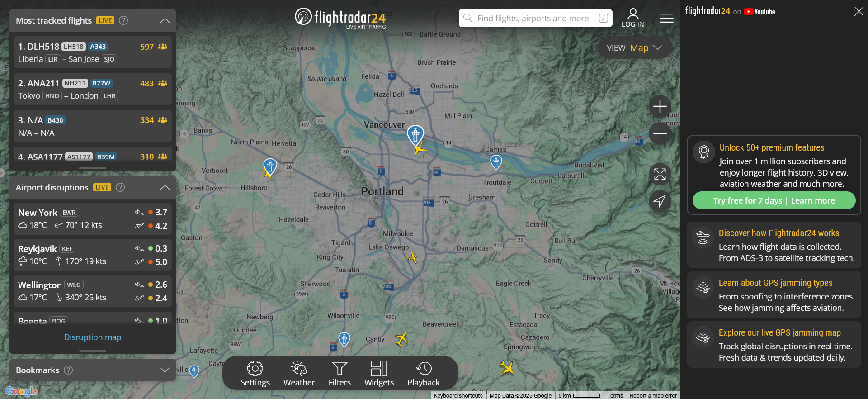
Task: Click the LOG IN user icon
Action: pos(633,18)
